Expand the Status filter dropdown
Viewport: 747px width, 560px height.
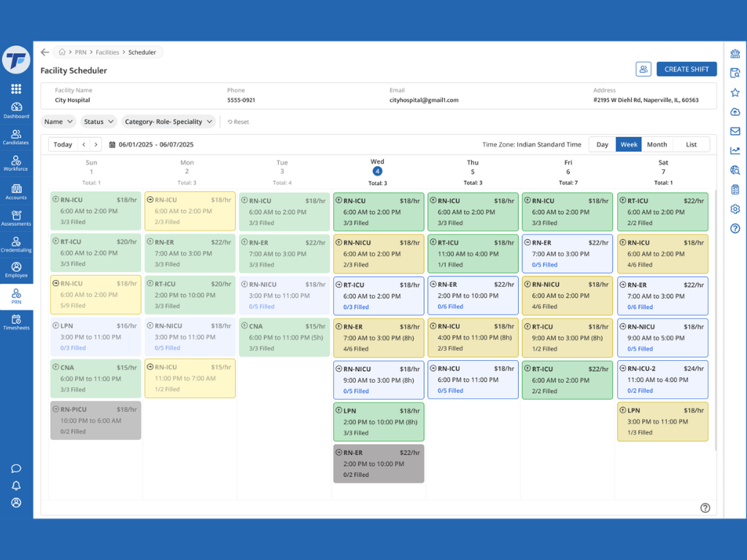click(x=98, y=122)
